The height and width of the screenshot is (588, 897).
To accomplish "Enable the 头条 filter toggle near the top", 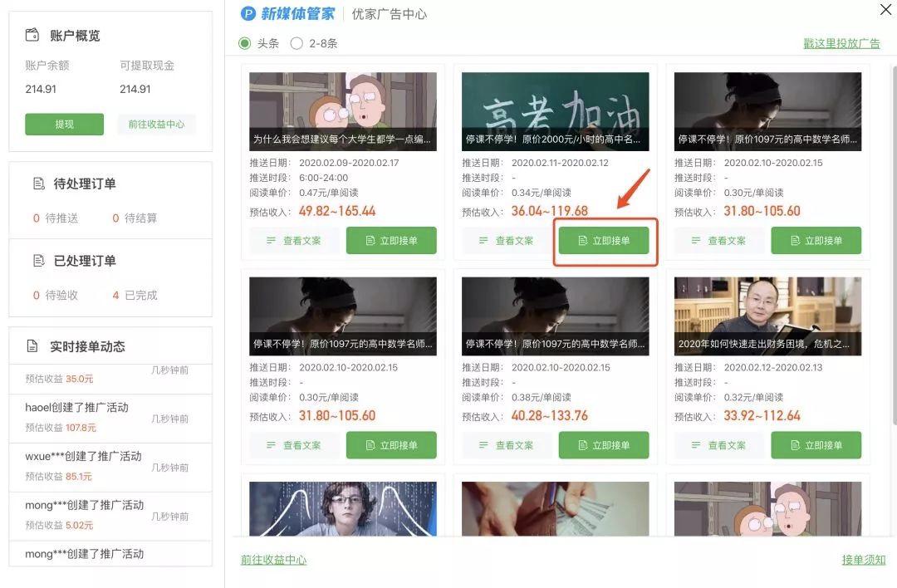I will coord(244,42).
